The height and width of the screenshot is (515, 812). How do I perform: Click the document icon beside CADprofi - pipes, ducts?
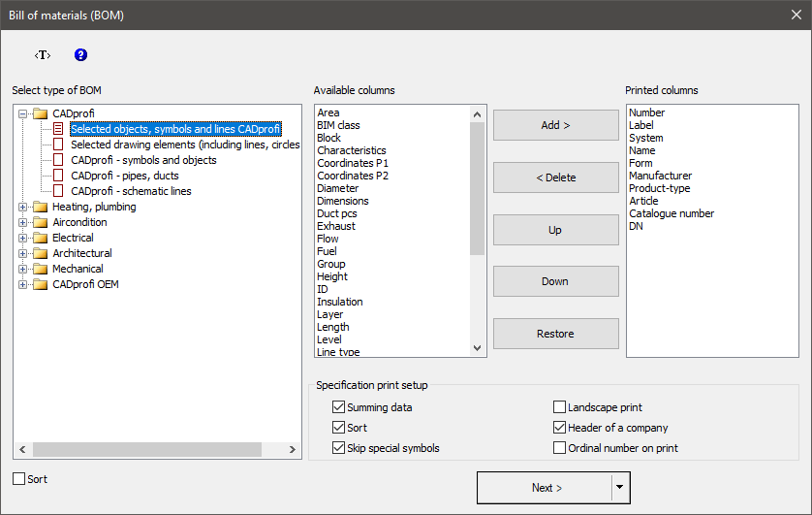pos(59,176)
